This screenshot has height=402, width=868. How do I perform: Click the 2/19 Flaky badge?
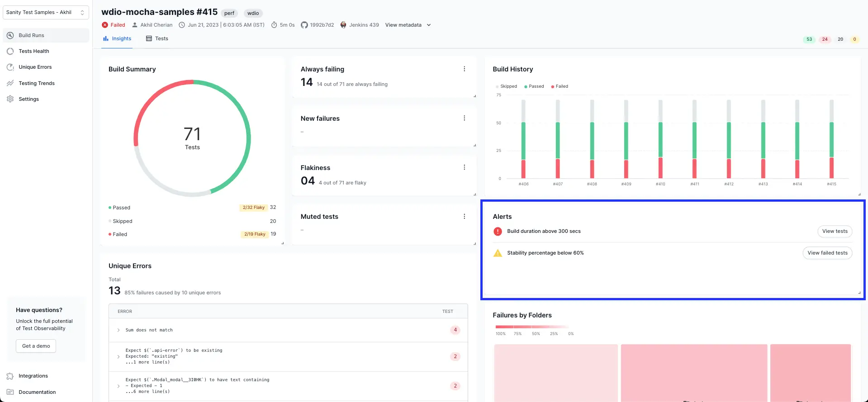(x=255, y=234)
